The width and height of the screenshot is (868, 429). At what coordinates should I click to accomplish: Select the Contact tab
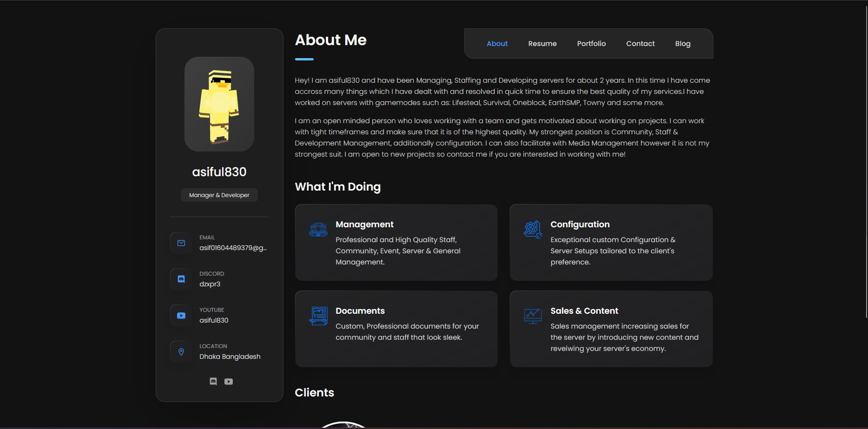[640, 44]
